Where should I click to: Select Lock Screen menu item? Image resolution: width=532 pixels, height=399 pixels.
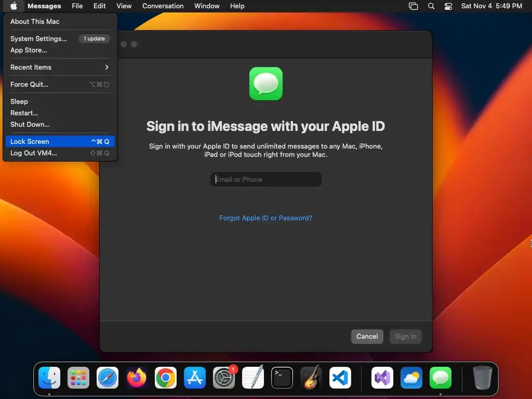60,141
